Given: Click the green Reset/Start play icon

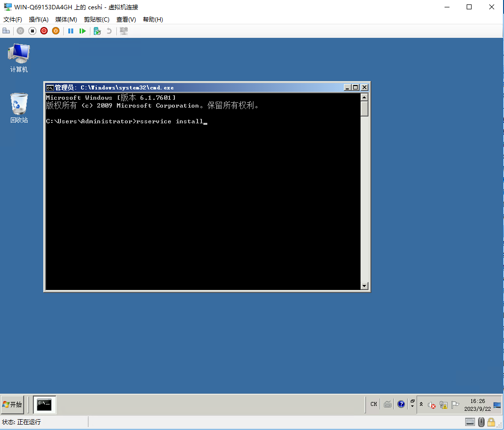Looking at the screenshot, I should (83, 31).
